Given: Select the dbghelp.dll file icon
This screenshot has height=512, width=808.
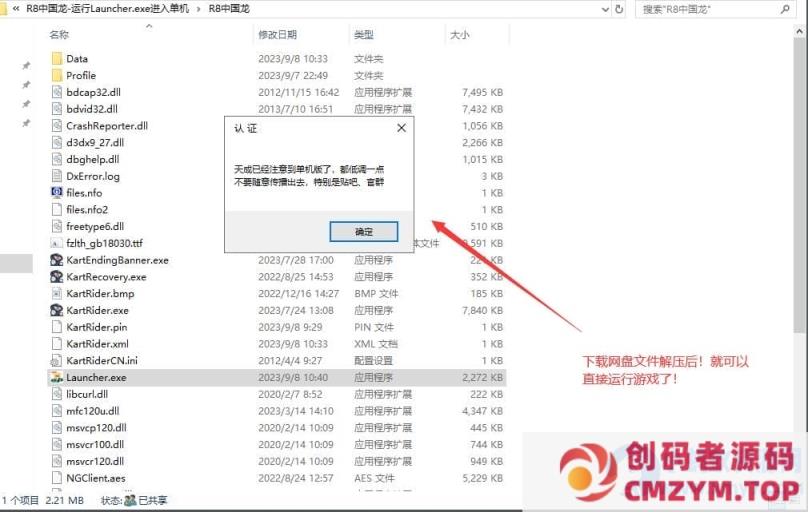Looking at the screenshot, I should click(x=57, y=159).
